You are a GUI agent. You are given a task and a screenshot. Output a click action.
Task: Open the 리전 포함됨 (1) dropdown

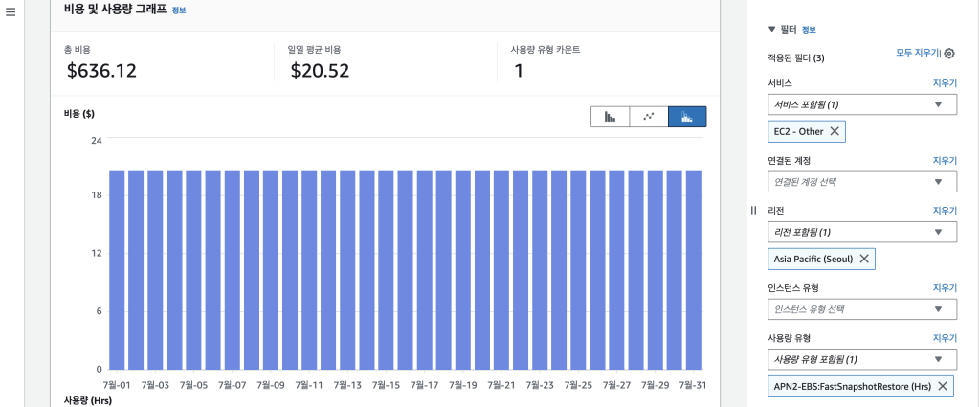862,232
